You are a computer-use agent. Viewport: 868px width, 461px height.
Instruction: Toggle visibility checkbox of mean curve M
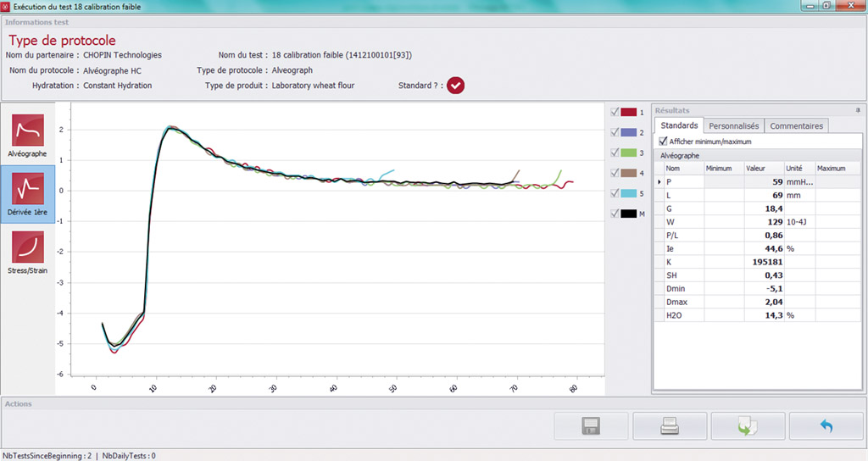(x=615, y=213)
